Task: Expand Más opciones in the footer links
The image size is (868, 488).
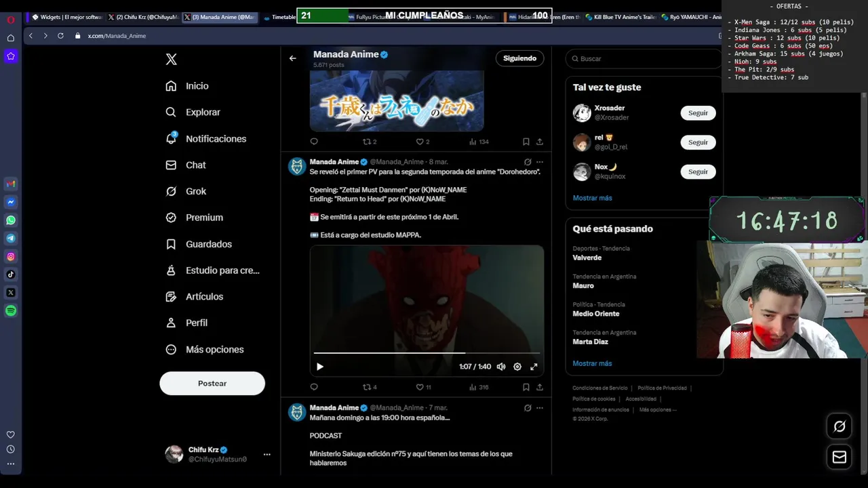Action: [658, 409]
